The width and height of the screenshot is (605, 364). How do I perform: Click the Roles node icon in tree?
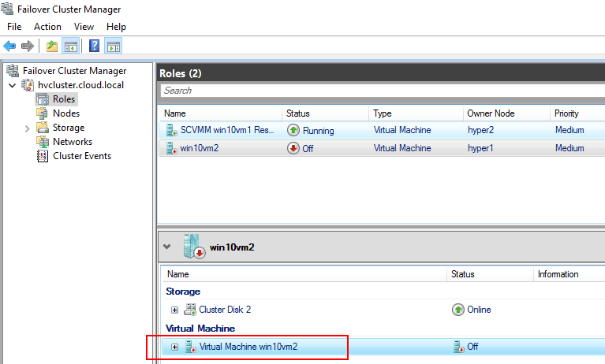(x=43, y=99)
